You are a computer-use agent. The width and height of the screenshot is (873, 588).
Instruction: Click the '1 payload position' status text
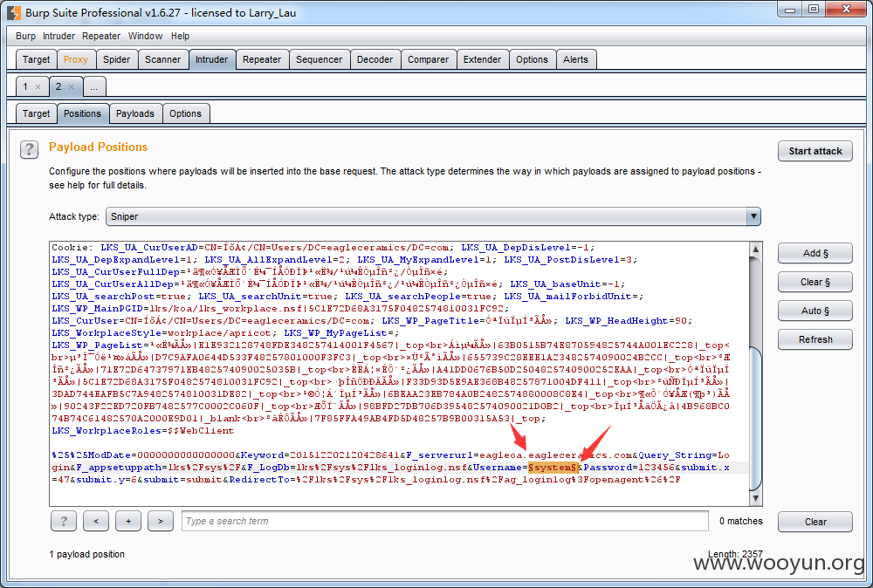86,554
